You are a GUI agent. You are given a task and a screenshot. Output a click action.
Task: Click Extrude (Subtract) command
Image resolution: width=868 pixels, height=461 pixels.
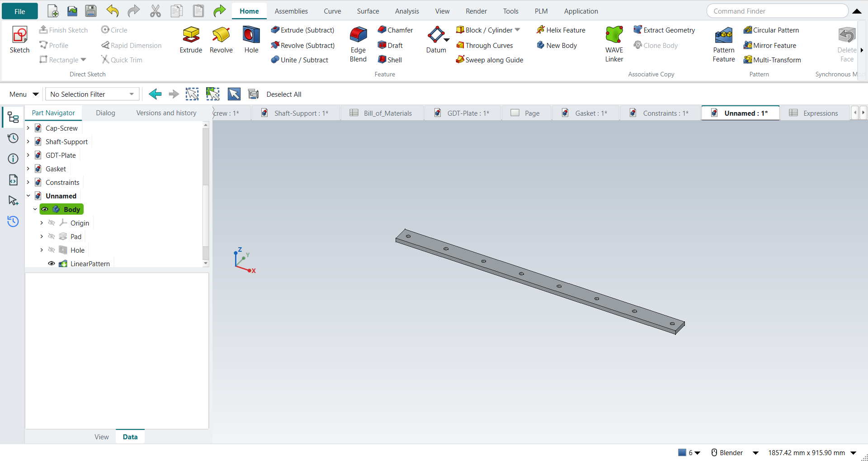pos(302,30)
